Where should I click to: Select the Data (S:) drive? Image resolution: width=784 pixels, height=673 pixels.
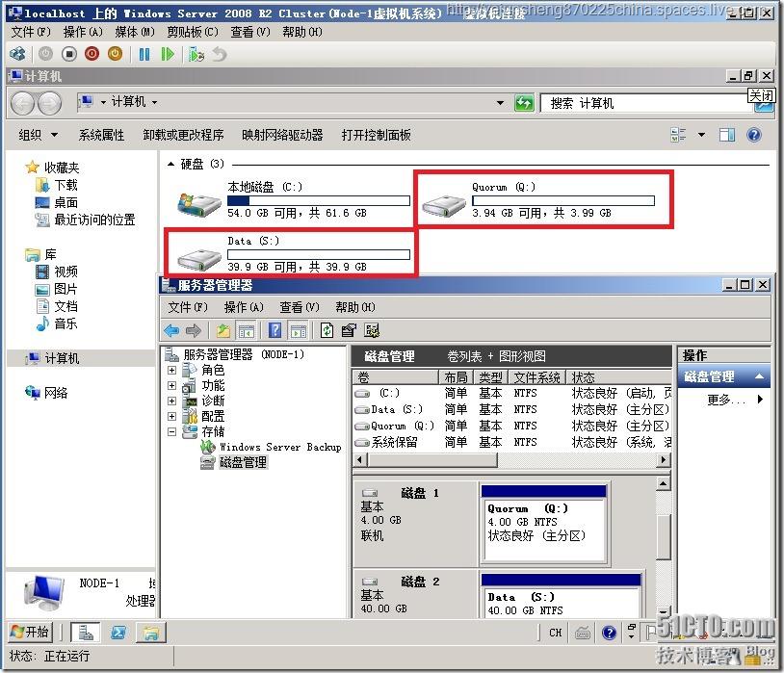[x=293, y=253]
